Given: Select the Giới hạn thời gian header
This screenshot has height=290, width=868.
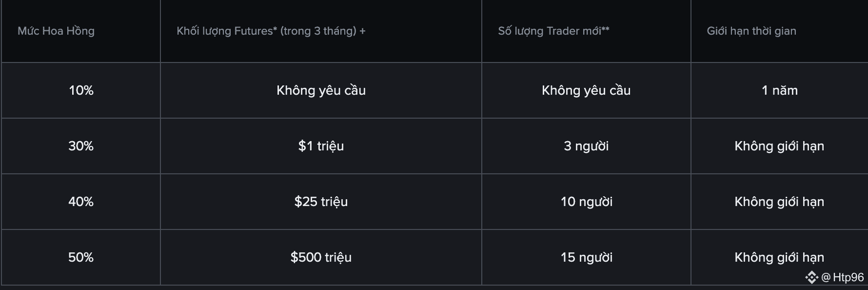Looking at the screenshot, I should (x=751, y=31).
